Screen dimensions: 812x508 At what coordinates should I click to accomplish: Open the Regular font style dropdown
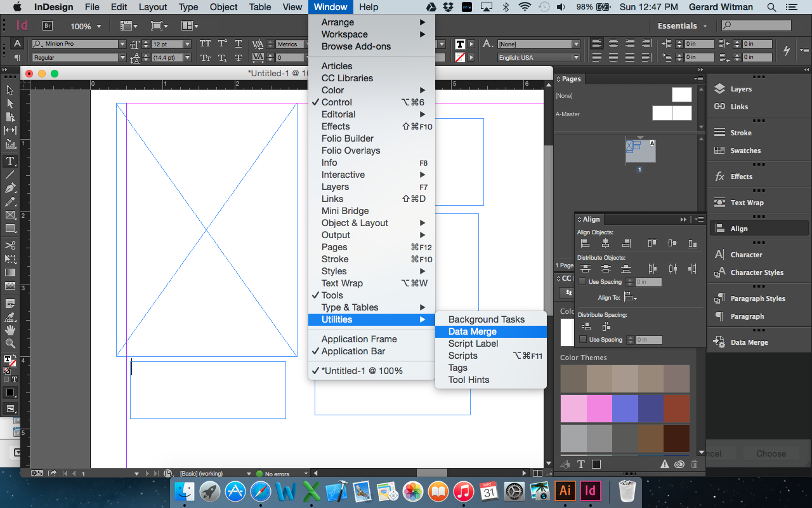pos(122,58)
